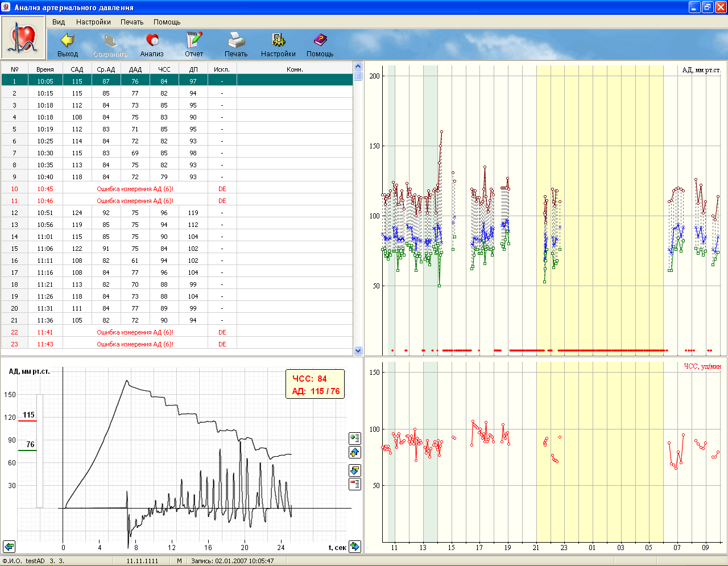Select measurement row 19 at 11:26

(177, 296)
